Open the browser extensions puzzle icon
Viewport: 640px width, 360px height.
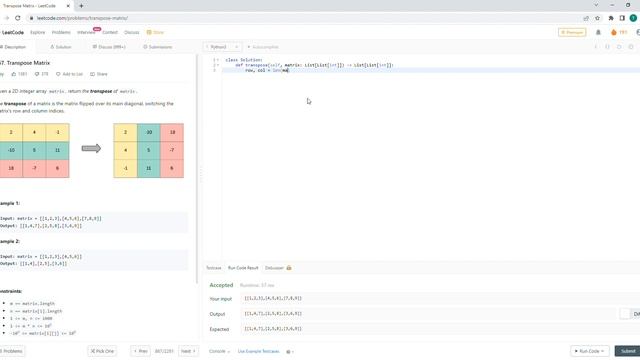pyautogui.click(x=611, y=18)
